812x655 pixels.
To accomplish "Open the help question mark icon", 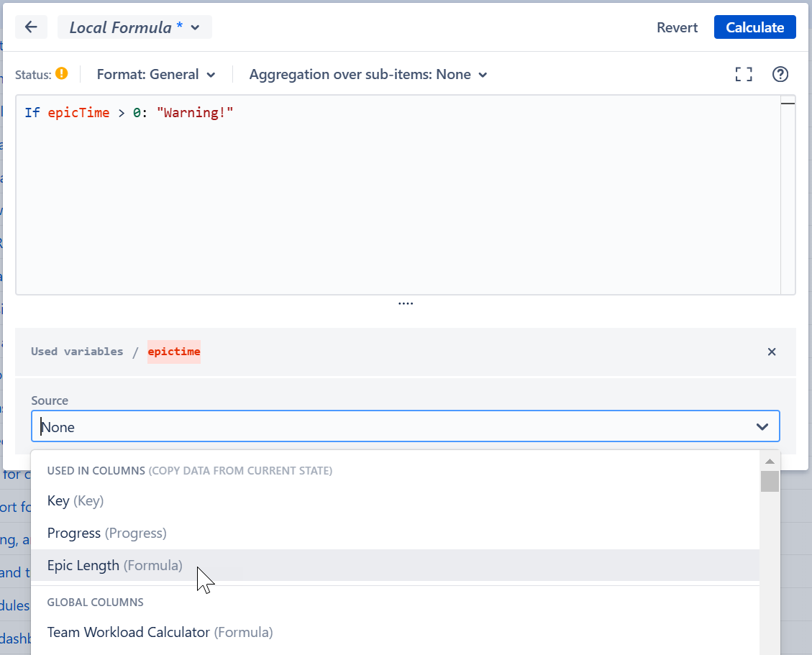I will (780, 74).
